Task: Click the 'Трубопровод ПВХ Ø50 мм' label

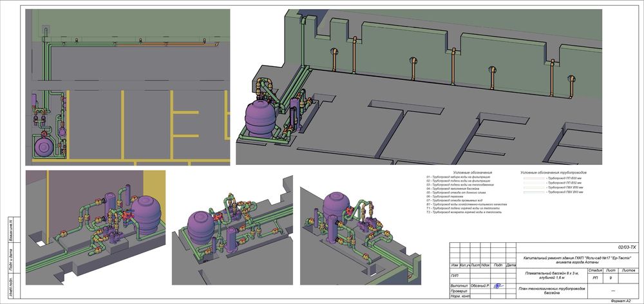Action: tap(565, 187)
